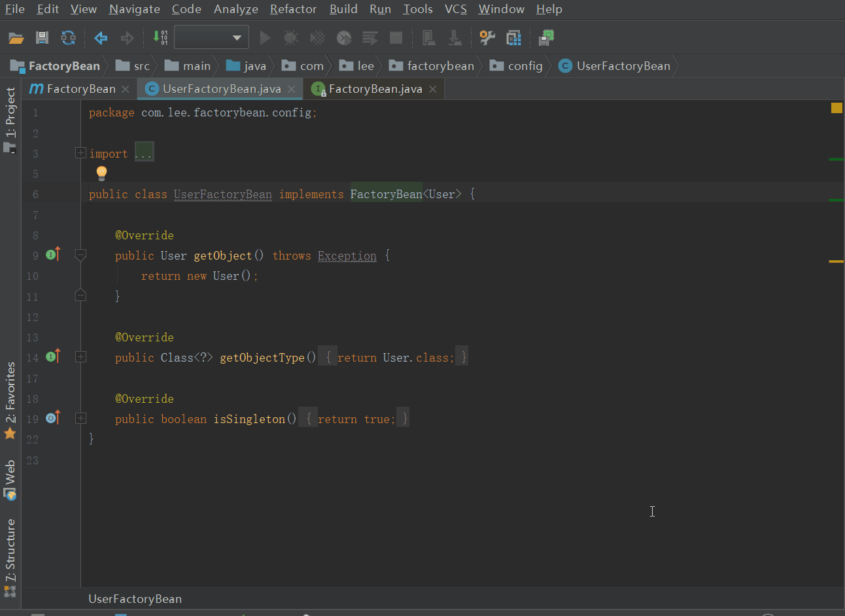Collapse the getObject method body
The width and height of the screenshot is (845, 616).
click(80, 255)
